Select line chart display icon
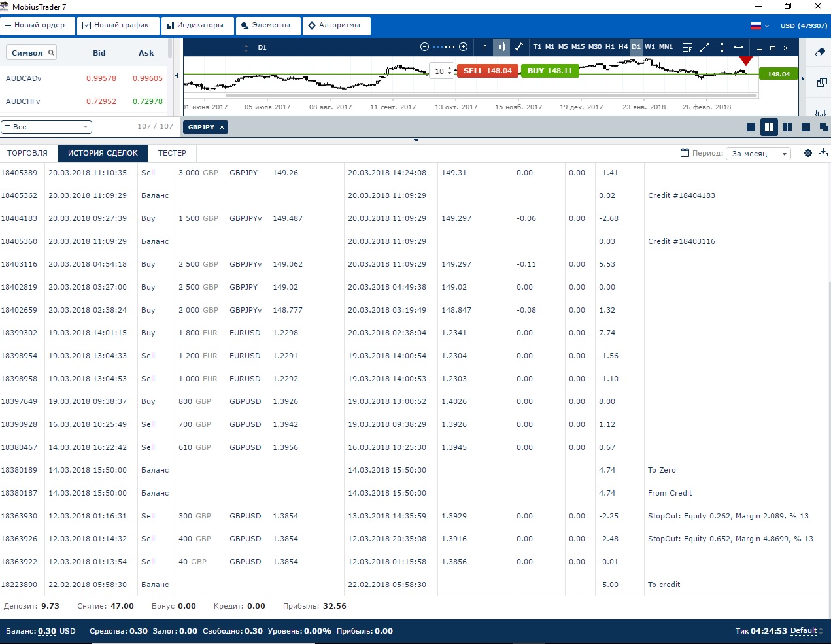Viewport: 831px width, 644px height. click(519, 47)
